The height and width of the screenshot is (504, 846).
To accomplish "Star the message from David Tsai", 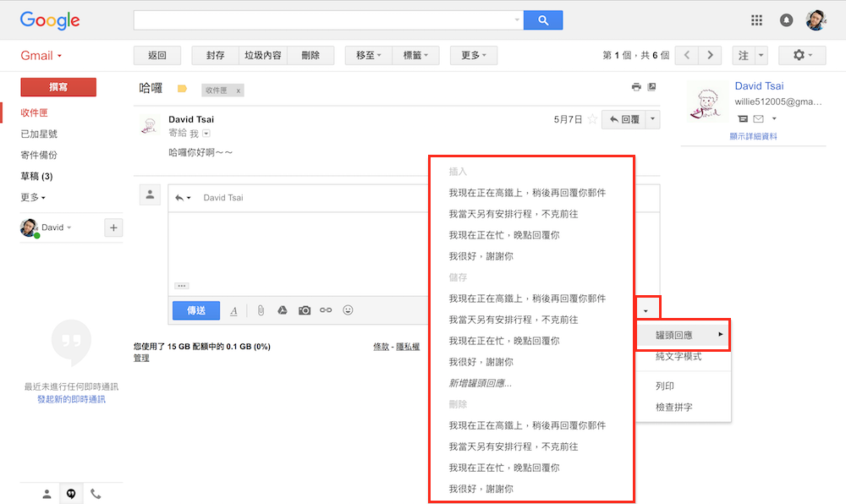I will click(x=592, y=120).
